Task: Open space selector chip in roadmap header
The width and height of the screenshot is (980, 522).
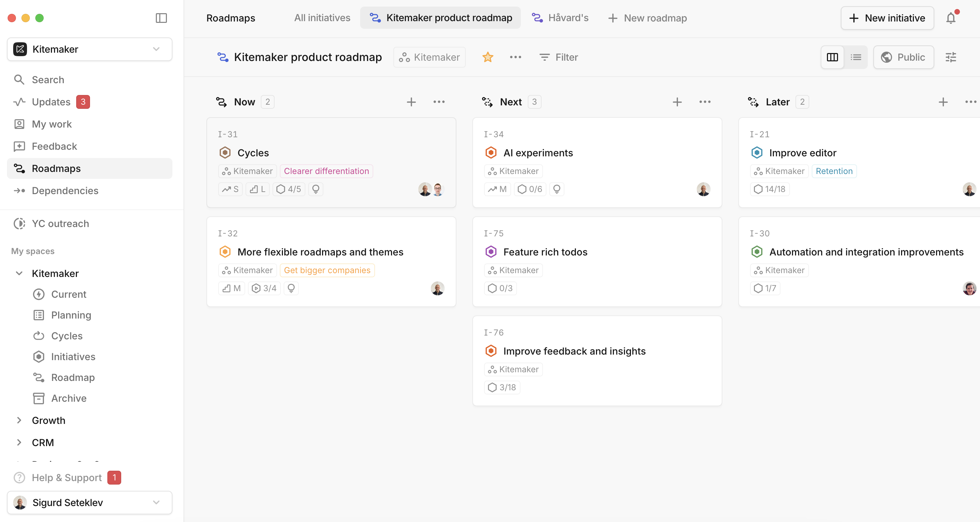Action: [x=429, y=57]
